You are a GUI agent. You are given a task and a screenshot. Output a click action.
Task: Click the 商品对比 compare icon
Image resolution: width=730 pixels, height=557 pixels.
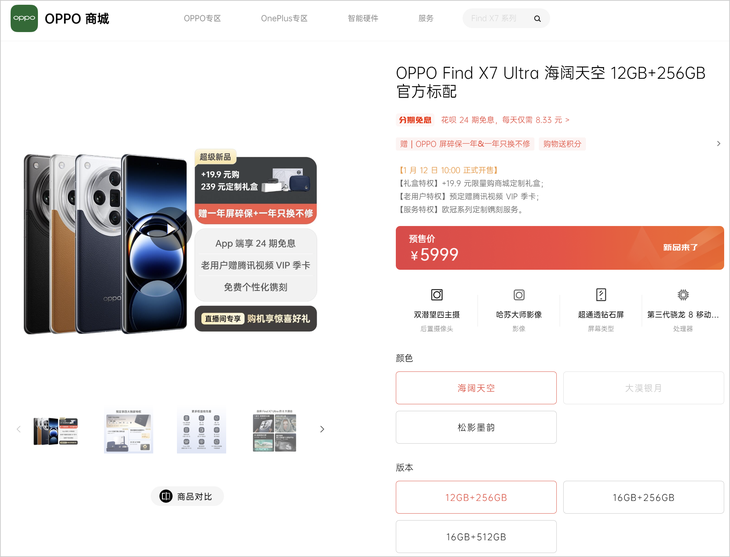(x=166, y=496)
